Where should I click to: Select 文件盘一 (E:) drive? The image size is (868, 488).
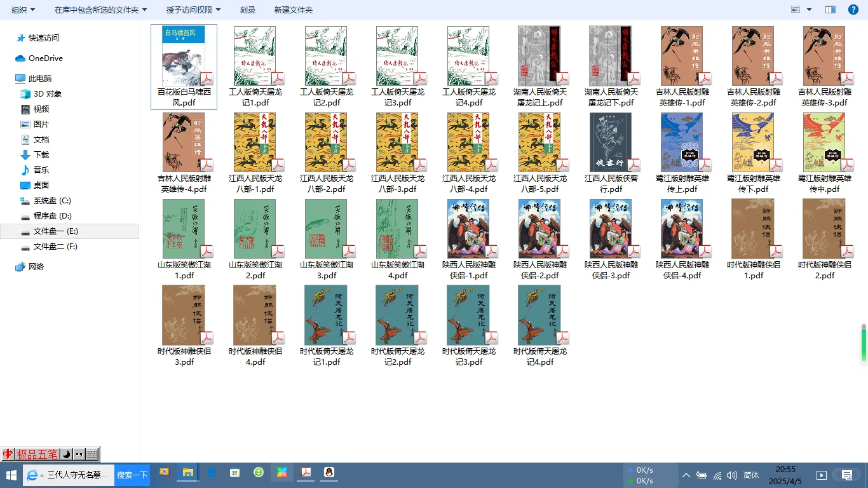[x=70, y=231]
